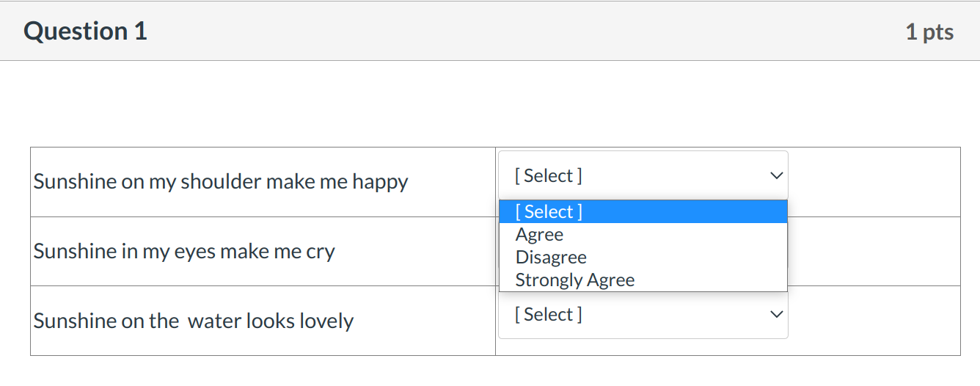Click '[ Select ]' text in the top dropdown field

tap(549, 176)
